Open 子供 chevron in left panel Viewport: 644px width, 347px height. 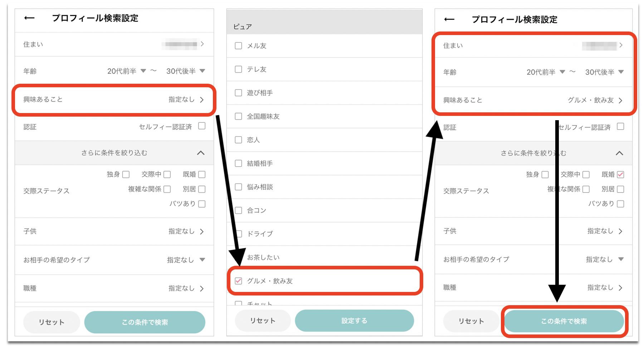[x=202, y=231]
